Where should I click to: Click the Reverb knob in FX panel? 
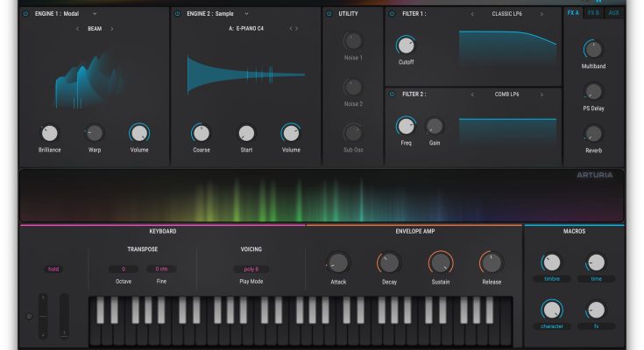[593, 133]
